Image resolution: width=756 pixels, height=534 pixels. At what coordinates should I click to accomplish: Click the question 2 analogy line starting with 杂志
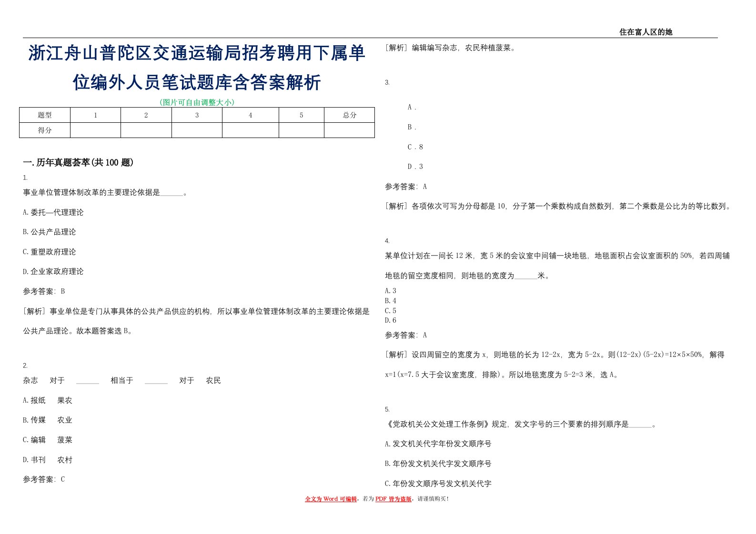pos(122,380)
